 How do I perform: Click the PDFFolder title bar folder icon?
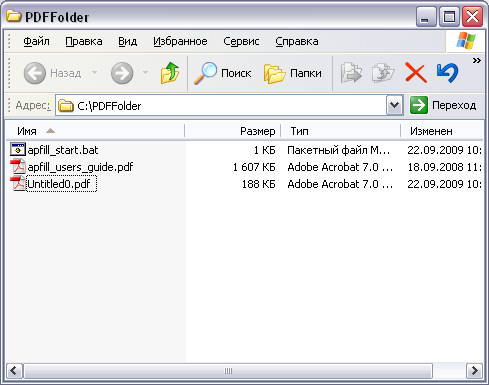pos(14,16)
